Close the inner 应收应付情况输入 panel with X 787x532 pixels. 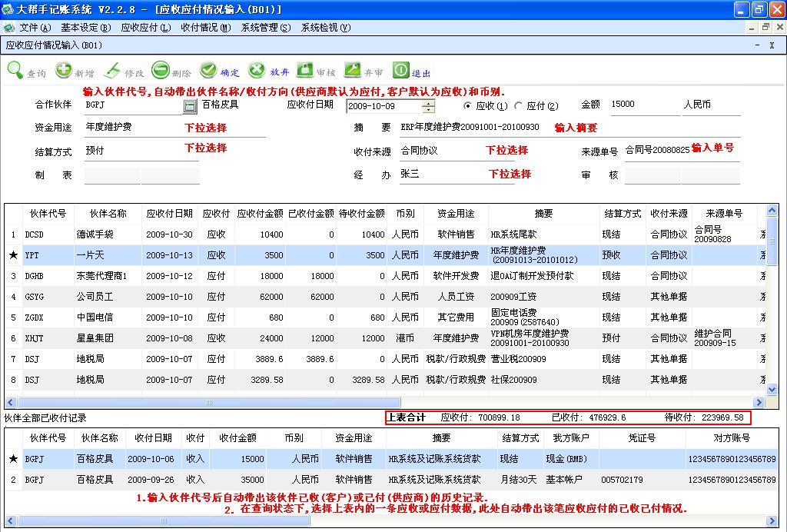click(772, 45)
